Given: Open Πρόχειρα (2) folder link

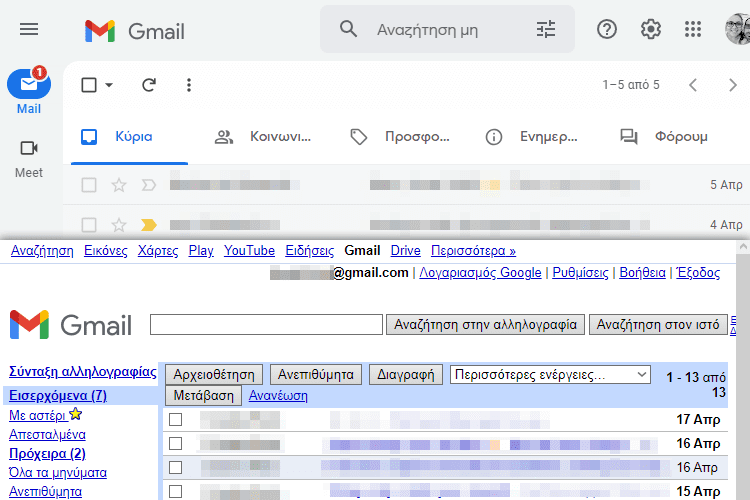Looking at the screenshot, I should tap(47, 454).
